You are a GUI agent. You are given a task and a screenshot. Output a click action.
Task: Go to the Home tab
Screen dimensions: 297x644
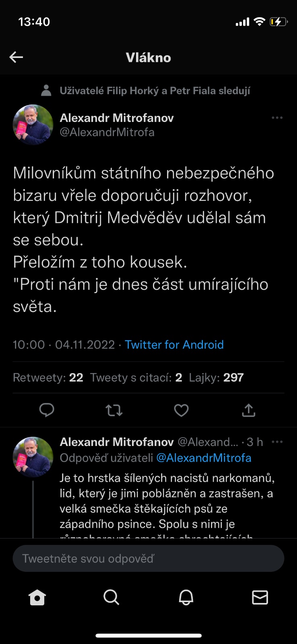pyautogui.click(x=37, y=598)
